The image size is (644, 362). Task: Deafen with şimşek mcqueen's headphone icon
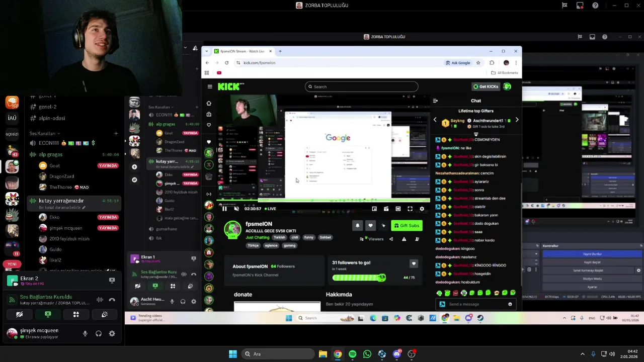[x=99, y=333]
